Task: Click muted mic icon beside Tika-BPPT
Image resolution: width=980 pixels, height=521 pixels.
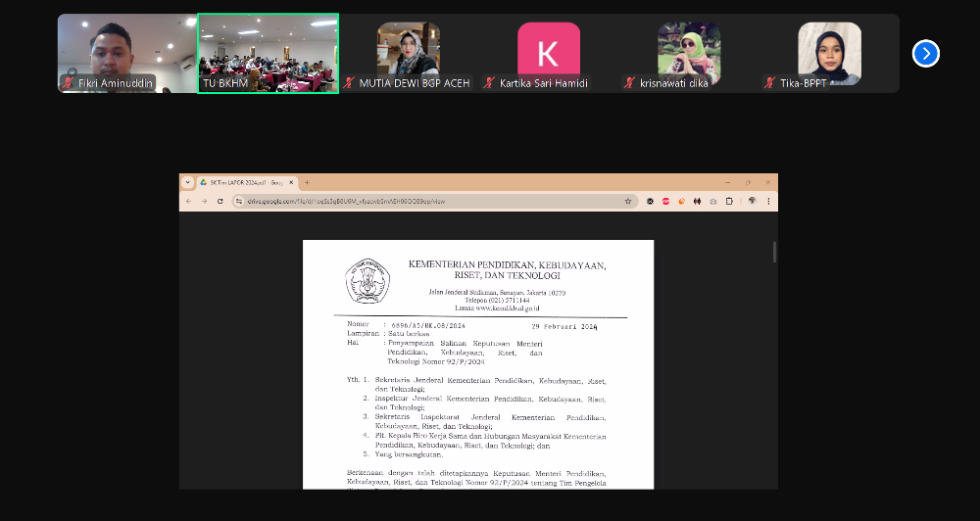Action: (770, 82)
